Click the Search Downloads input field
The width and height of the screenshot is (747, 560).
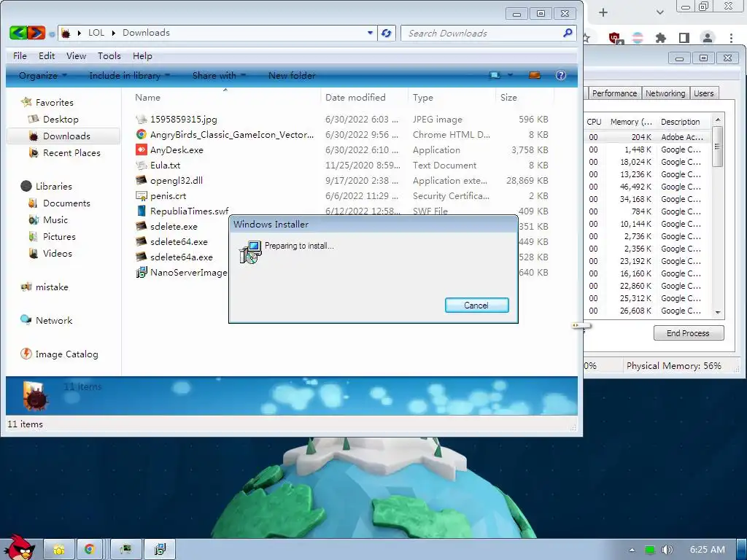pyautogui.click(x=484, y=33)
